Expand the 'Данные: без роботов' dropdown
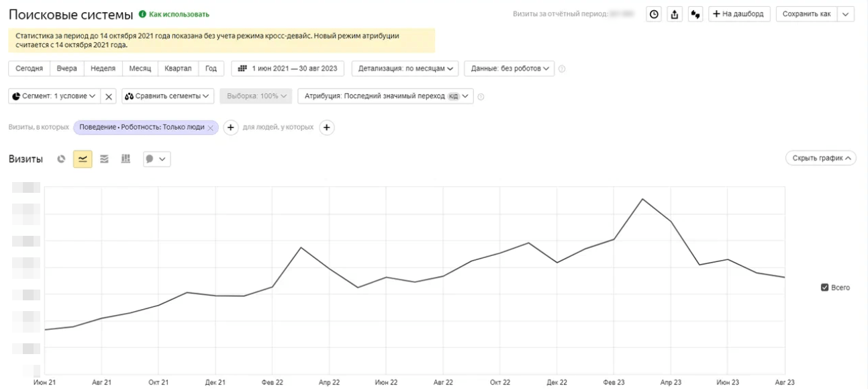The width and height of the screenshot is (868, 389). pyautogui.click(x=509, y=69)
